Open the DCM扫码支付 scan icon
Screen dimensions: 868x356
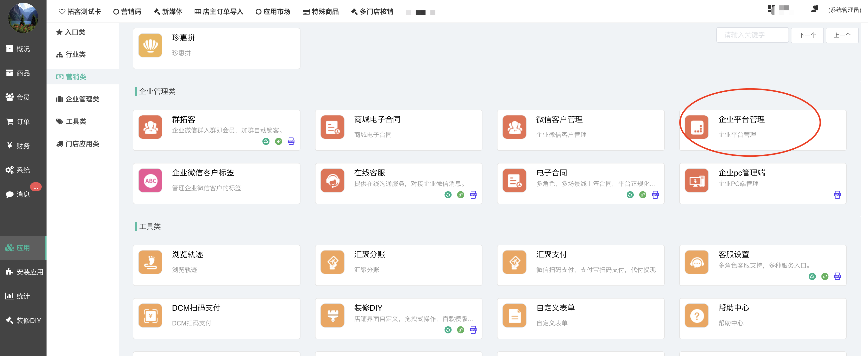point(150,316)
